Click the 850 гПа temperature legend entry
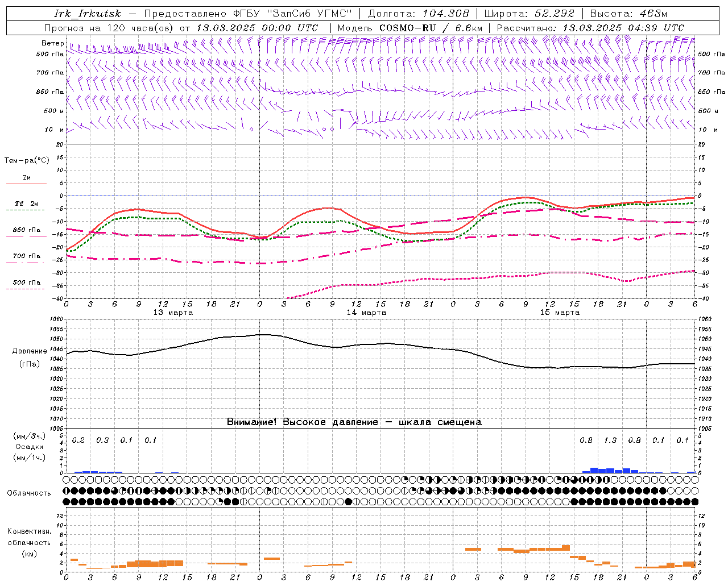The image size is (728, 582). (26, 230)
